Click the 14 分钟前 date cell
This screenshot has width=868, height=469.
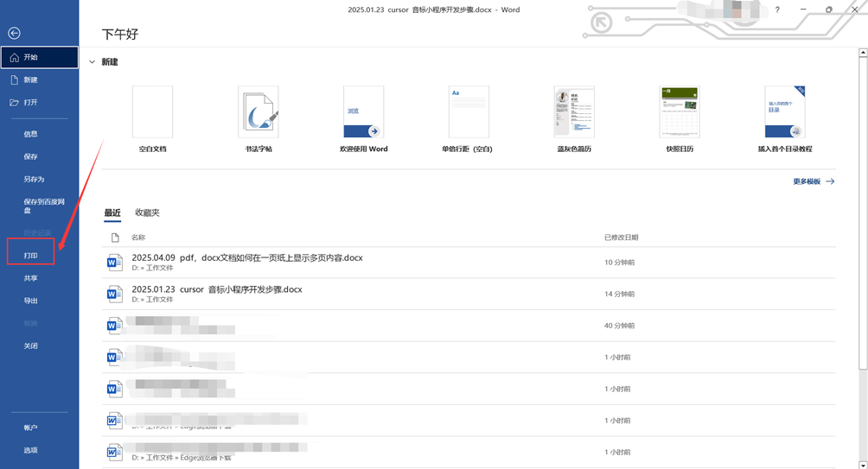[620, 295]
